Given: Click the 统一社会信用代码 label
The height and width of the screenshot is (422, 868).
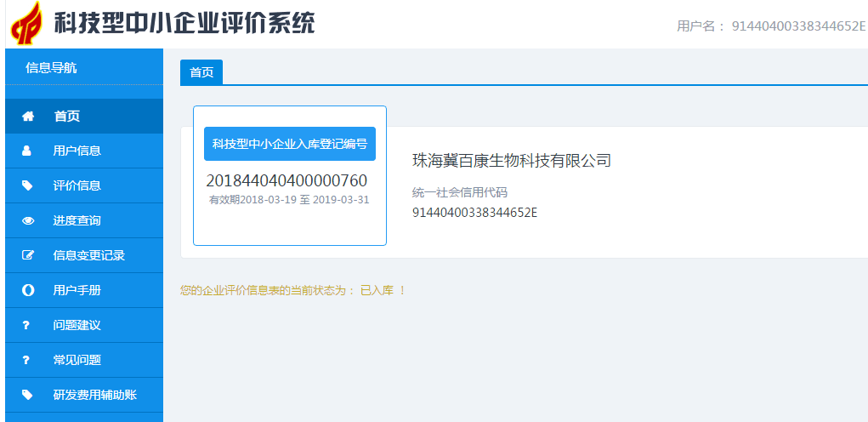Looking at the screenshot, I should (460, 193).
